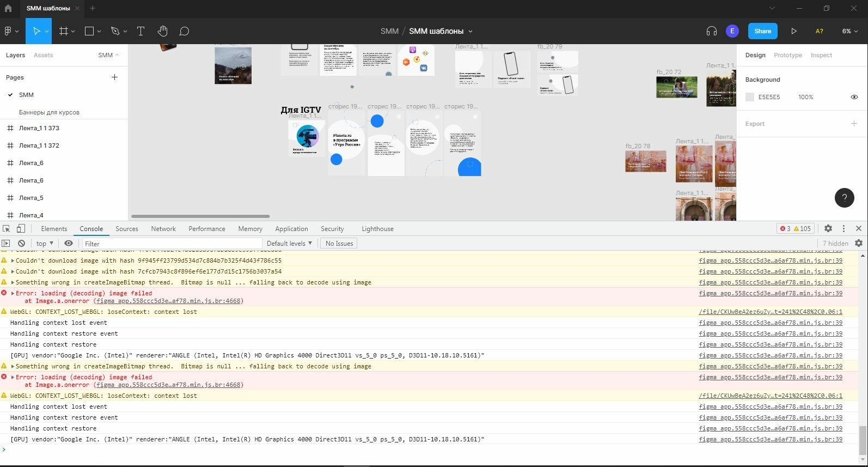Switch to the Layers tab
Image resolution: width=868 pixels, height=467 pixels.
pos(15,55)
